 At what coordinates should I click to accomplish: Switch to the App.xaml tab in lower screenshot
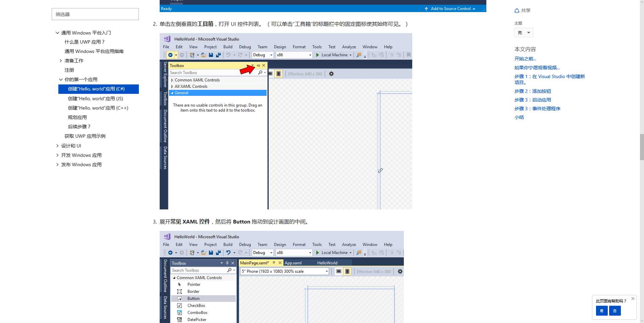pos(293,263)
